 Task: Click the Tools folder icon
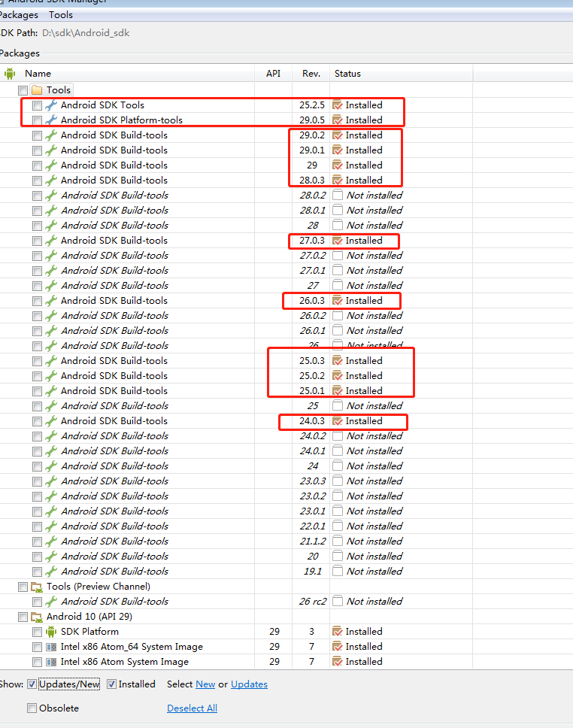pos(37,90)
